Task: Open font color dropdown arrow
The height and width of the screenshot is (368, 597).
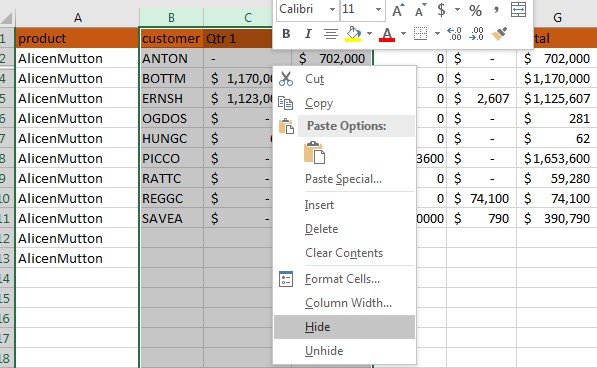Action: (403, 34)
